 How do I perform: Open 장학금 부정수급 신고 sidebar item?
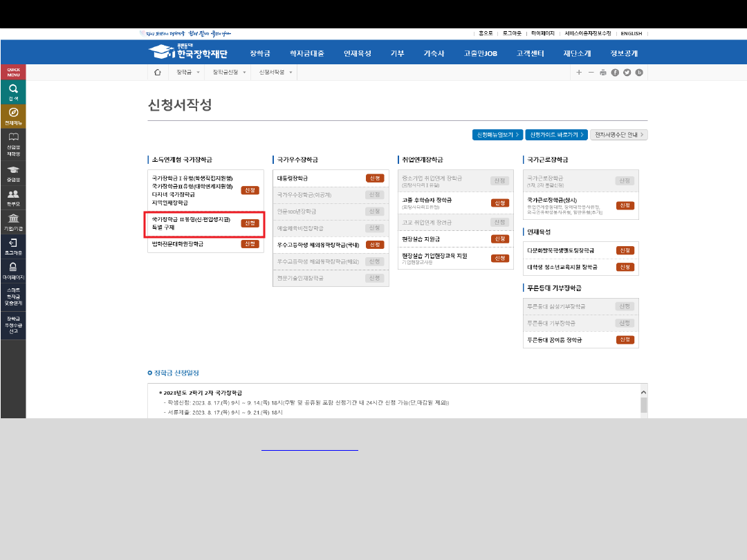pos(13,325)
